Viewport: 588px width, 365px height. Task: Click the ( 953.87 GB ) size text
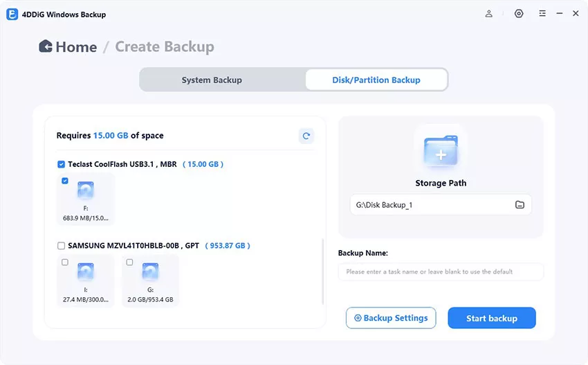pos(228,246)
